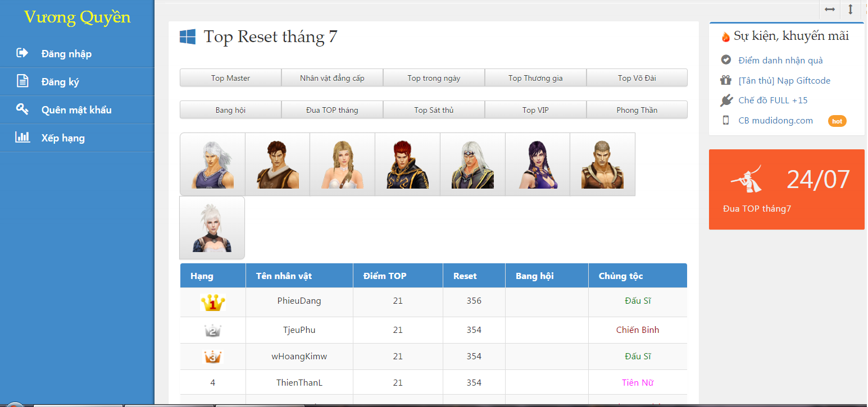Click the key icon for Quên mật khẩu

(x=22, y=109)
